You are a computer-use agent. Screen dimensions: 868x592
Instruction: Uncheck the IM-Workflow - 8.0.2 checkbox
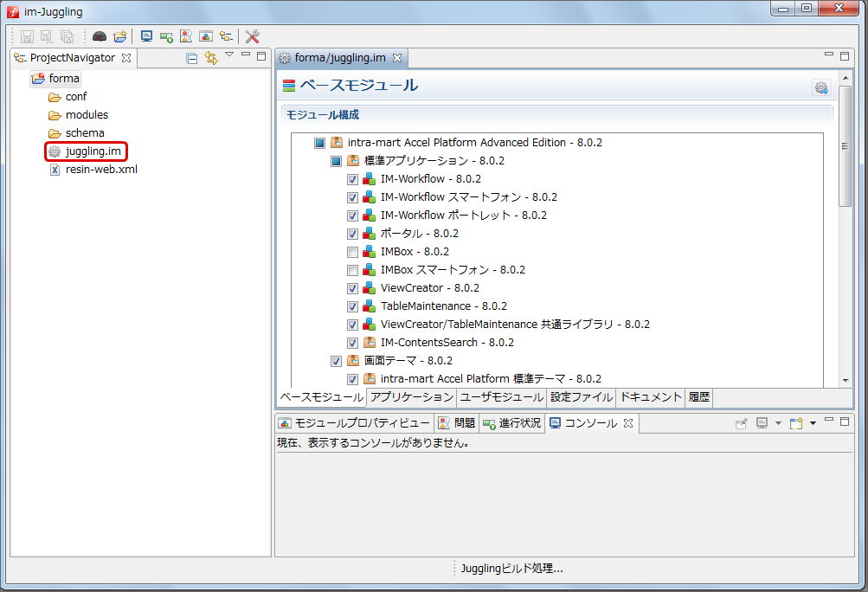(x=352, y=179)
